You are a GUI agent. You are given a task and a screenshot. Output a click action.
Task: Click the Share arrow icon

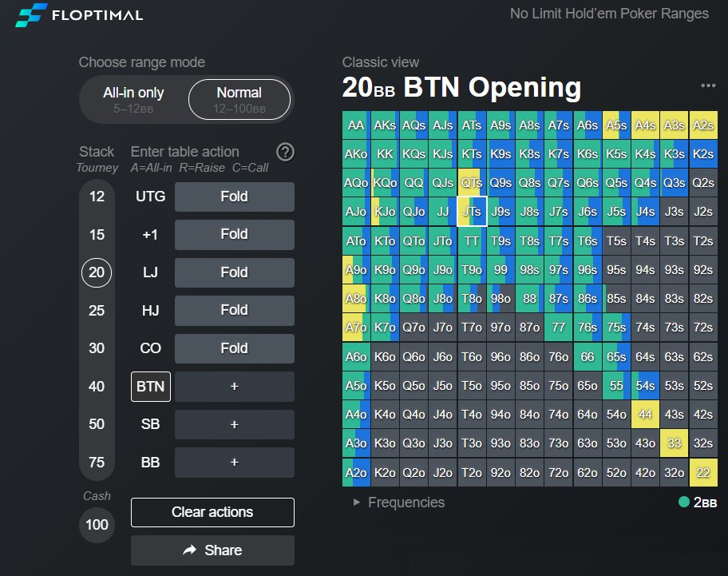pos(189,550)
